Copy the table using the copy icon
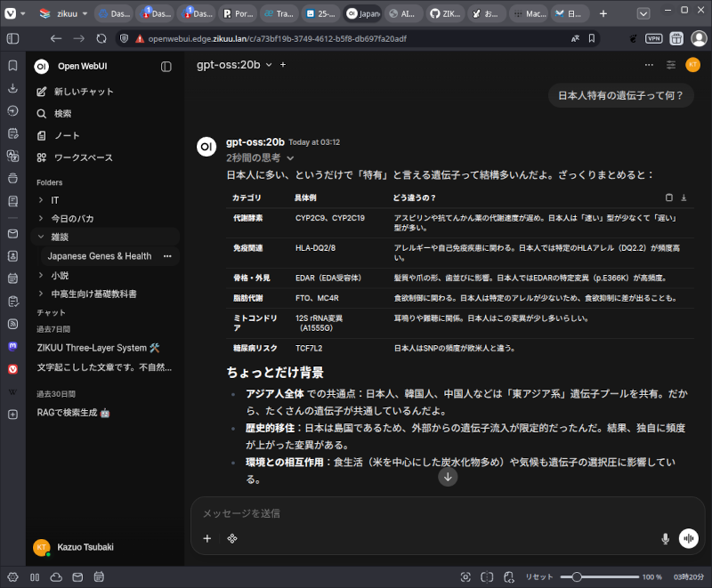This screenshot has height=588, width=712. (669, 197)
